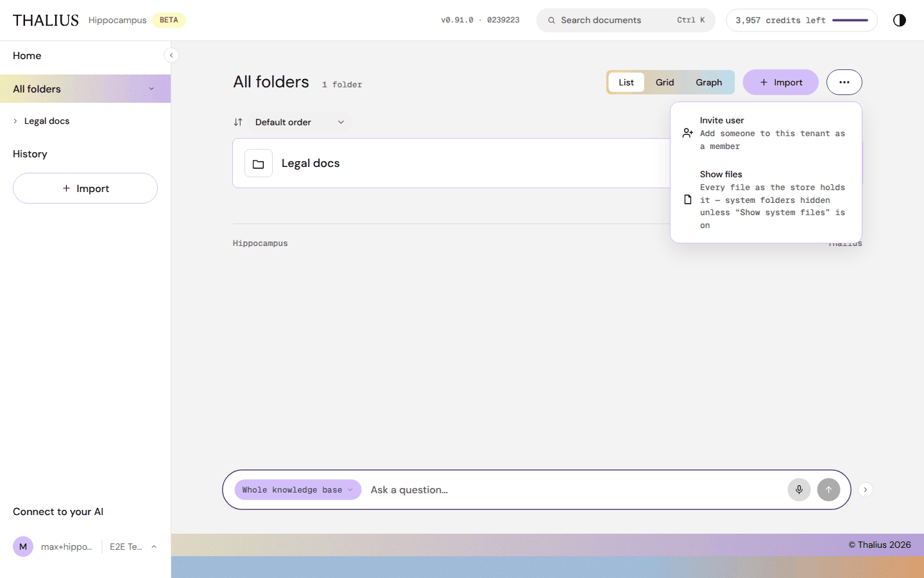924x578 pixels.
Task: Click the microphone voice input icon
Action: coord(799,489)
